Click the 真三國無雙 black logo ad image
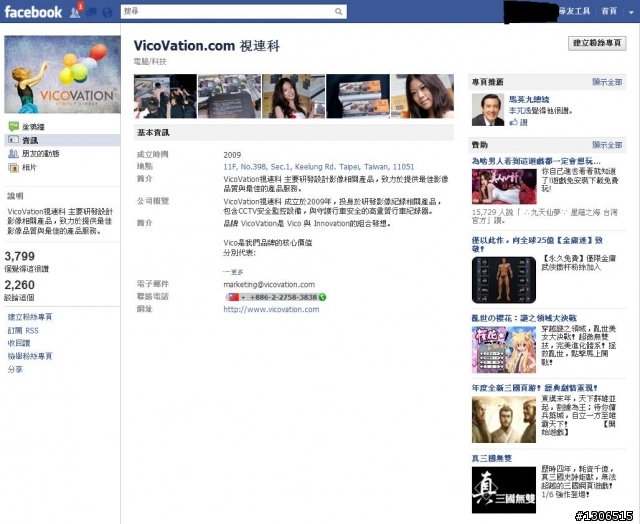Image resolution: width=640 pixels, height=524 pixels. pos(504,490)
